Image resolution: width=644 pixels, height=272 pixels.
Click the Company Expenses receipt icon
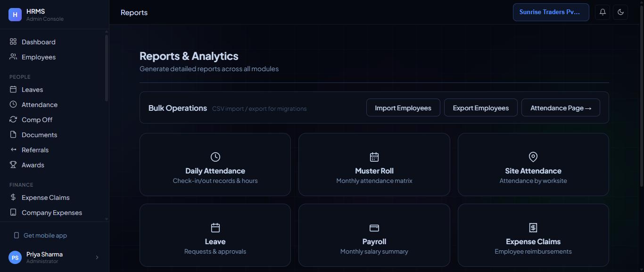pyautogui.click(x=13, y=213)
